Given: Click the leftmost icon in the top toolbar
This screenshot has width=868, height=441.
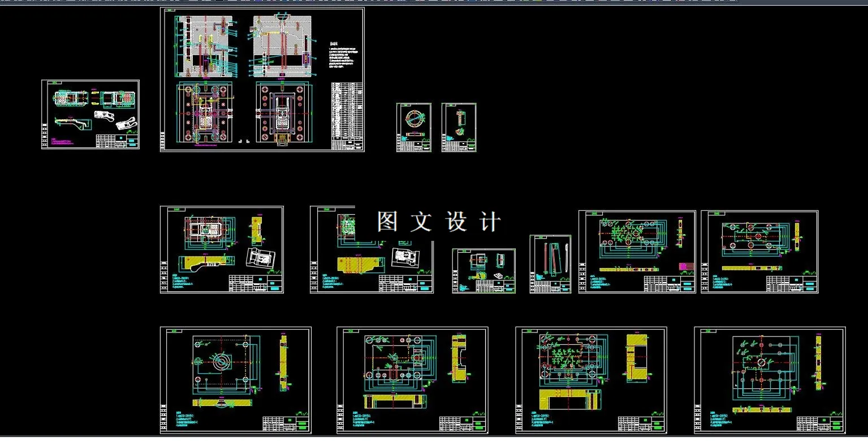Looking at the screenshot, I should tap(5, 2).
